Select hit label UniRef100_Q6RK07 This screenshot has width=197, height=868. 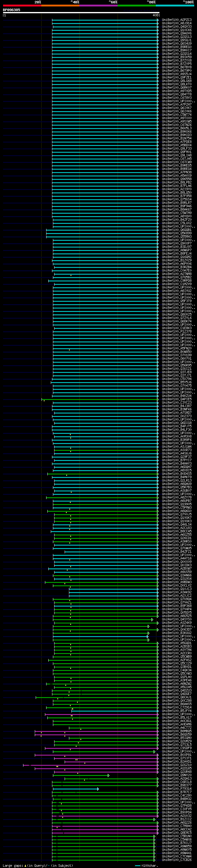coord(176,88)
